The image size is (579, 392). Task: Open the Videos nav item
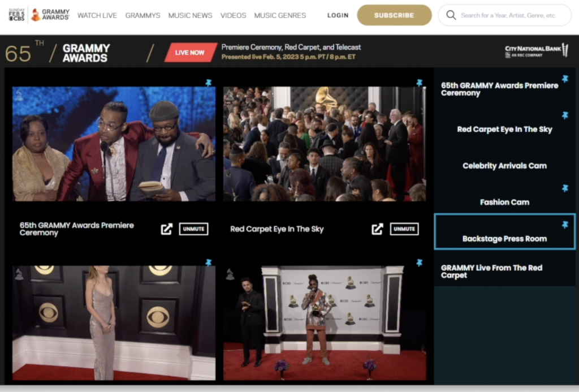click(233, 15)
